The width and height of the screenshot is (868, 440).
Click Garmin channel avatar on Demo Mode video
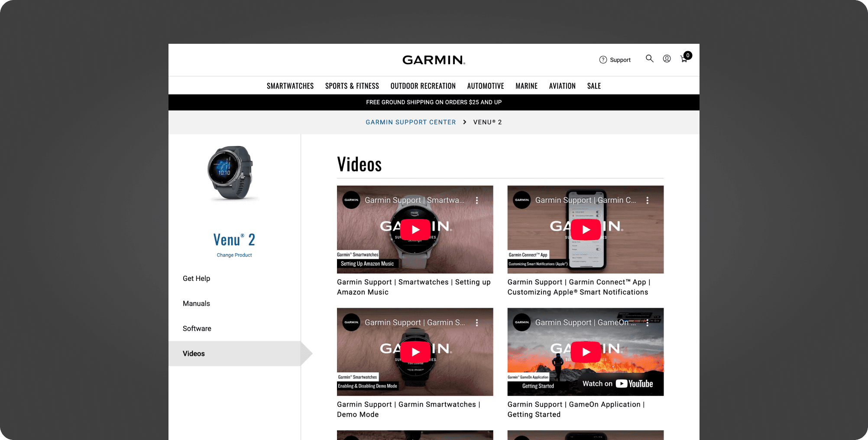(x=351, y=322)
